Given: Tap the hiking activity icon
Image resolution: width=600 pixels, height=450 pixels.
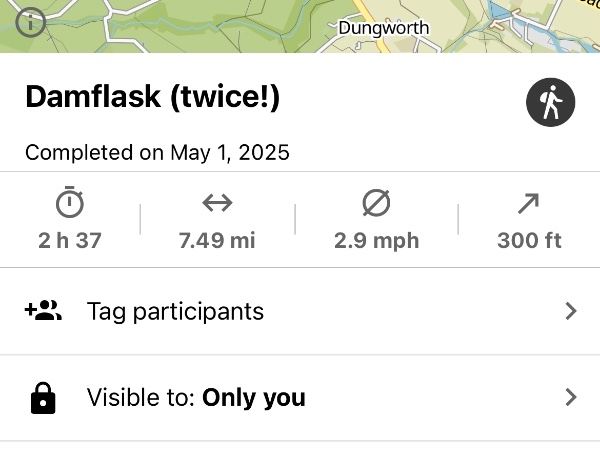Looking at the screenshot, I should [551, 102].
